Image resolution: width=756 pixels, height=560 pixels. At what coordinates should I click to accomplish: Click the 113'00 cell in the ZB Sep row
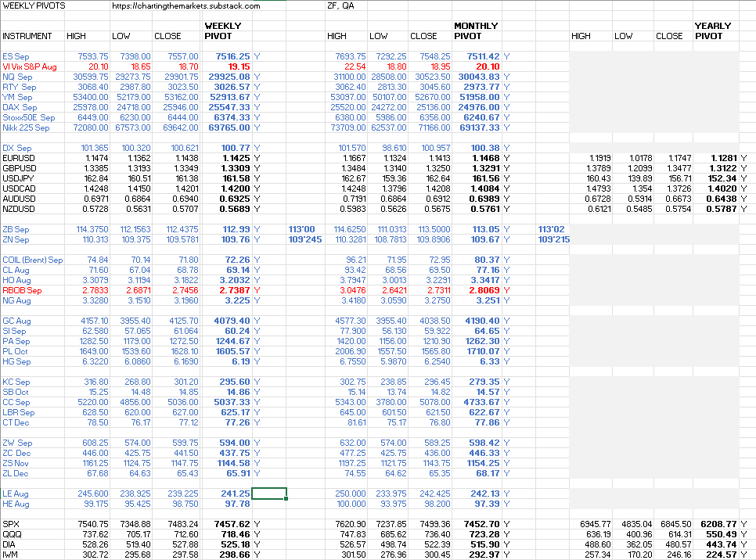(301, 229)
